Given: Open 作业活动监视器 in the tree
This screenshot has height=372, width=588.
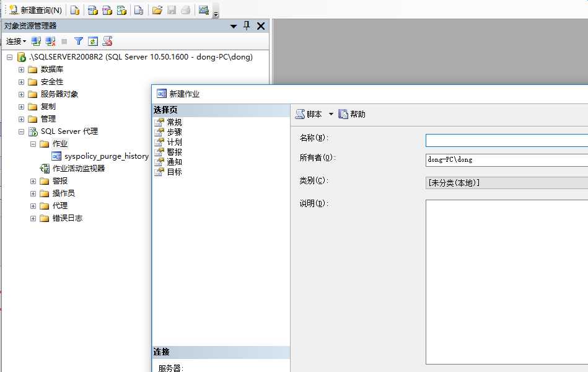Looking at the screenshot, I should (78, 169).
